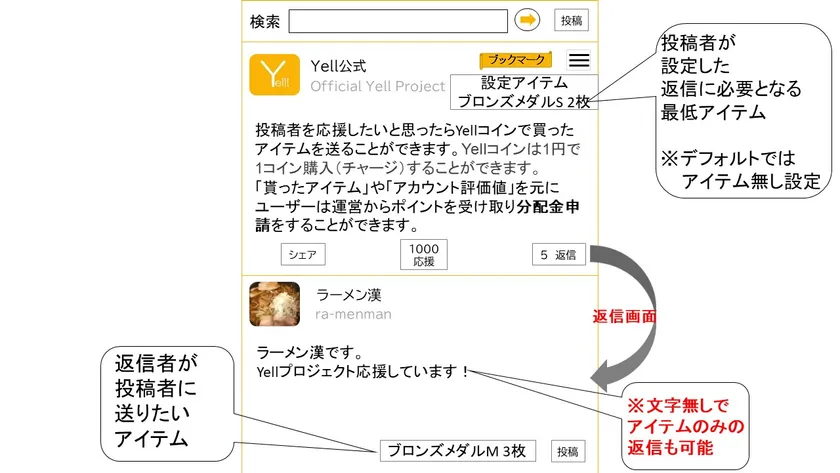
Task: Click the 1000 応援 button
Action: pos(424,254)
